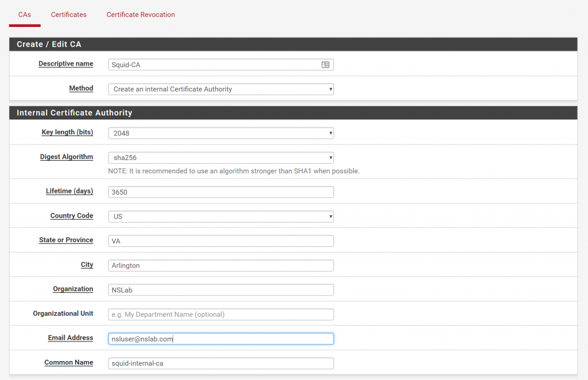Click the Country Code label

[x=72, y=215]
